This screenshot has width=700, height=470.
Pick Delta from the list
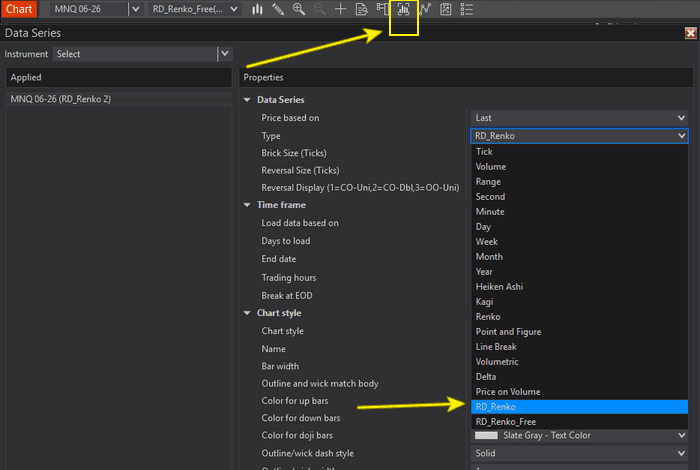tap(579, 377)
